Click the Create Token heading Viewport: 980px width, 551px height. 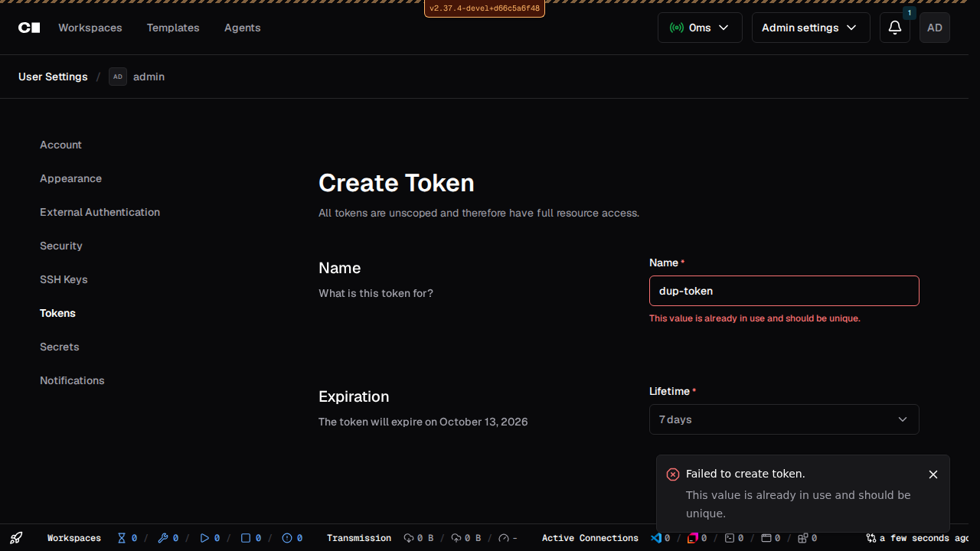coord(397,183)
